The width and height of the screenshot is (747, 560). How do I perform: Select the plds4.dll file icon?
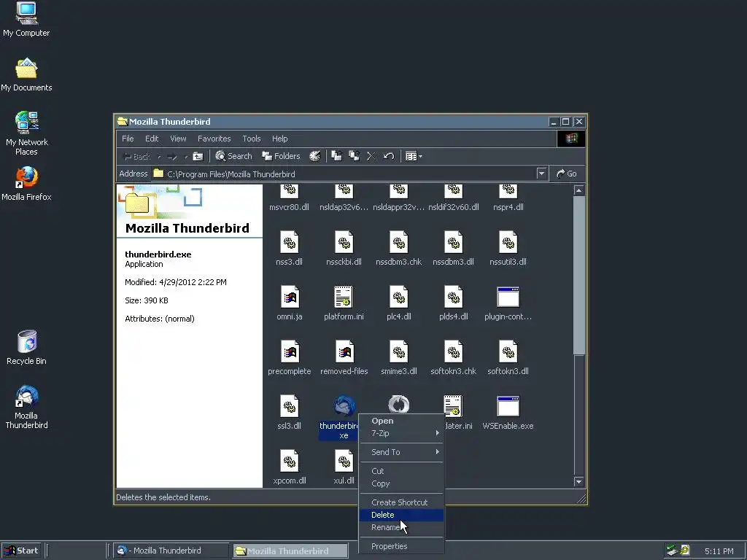pyautogui.click(x=453, y=297)
